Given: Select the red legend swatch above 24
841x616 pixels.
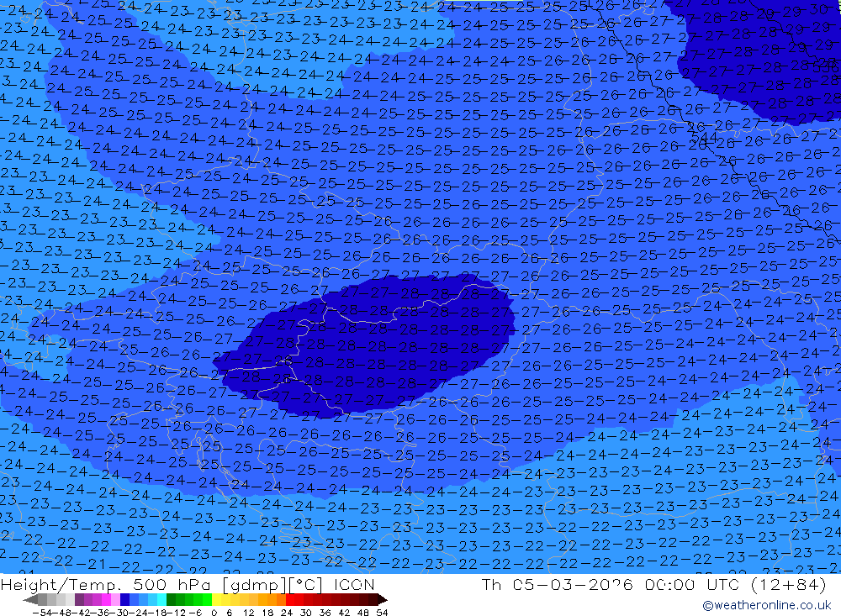Looking at the screenshot, I should coord(291,599).
